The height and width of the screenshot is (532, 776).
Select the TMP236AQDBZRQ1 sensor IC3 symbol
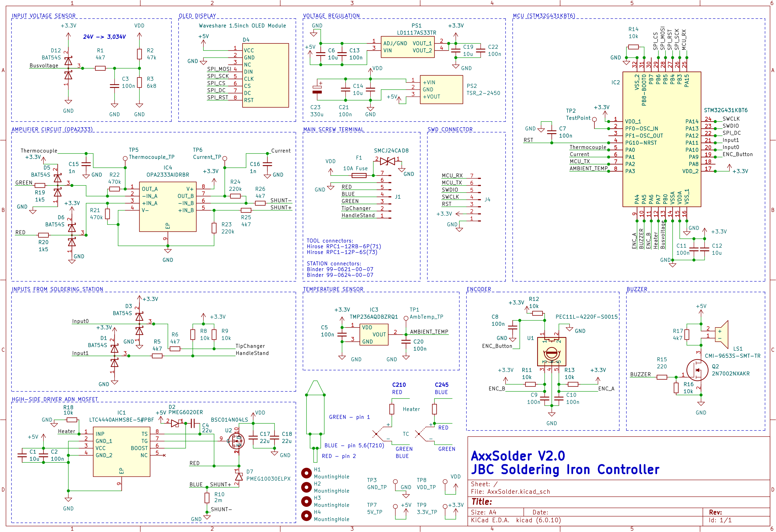click(374, 335)
